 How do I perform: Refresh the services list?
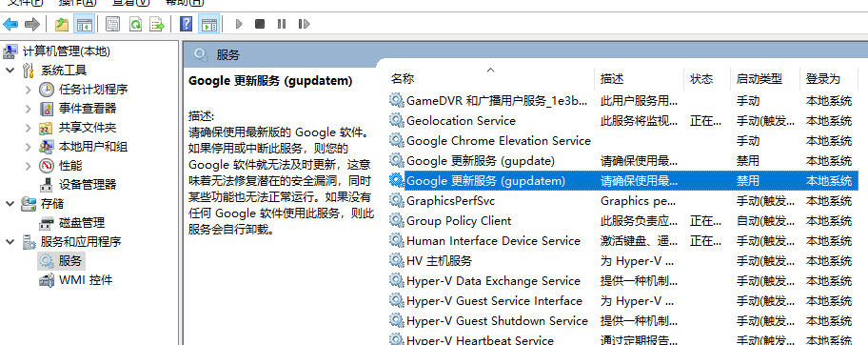135,24
